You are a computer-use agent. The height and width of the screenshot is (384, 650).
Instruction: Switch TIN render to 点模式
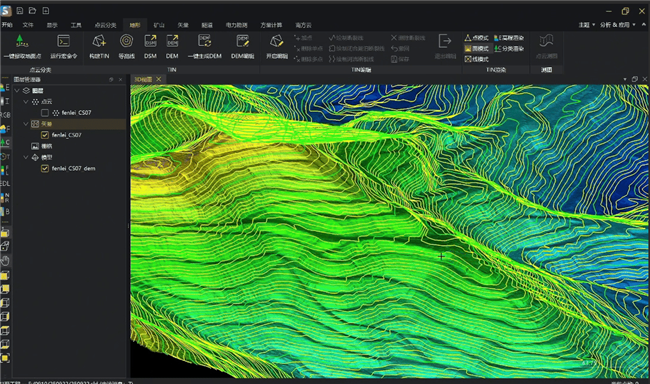476,38
